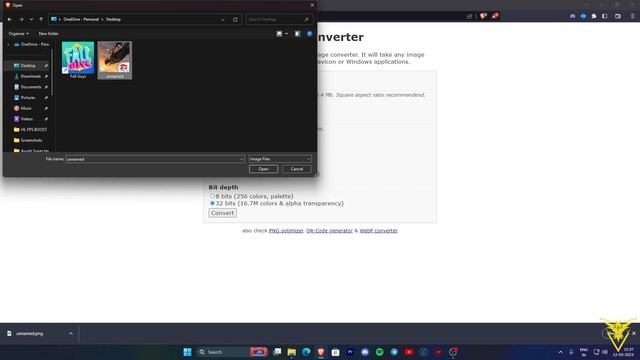Create a New folder

pos(48,33)
